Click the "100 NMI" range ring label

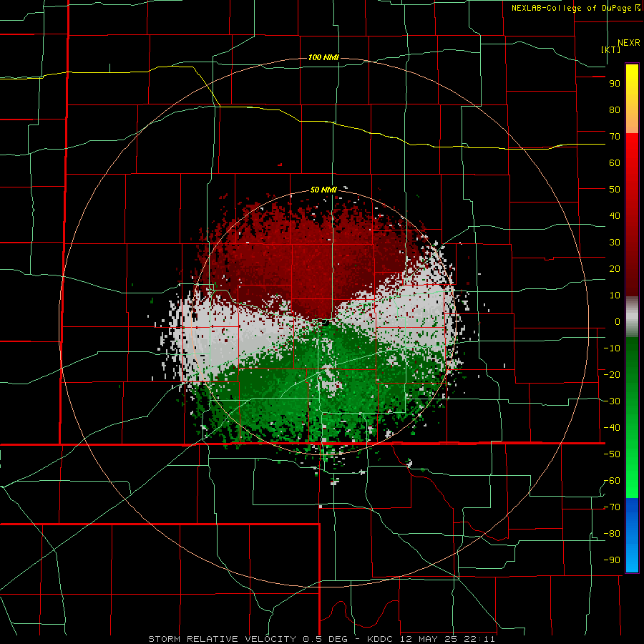point(323,57)
